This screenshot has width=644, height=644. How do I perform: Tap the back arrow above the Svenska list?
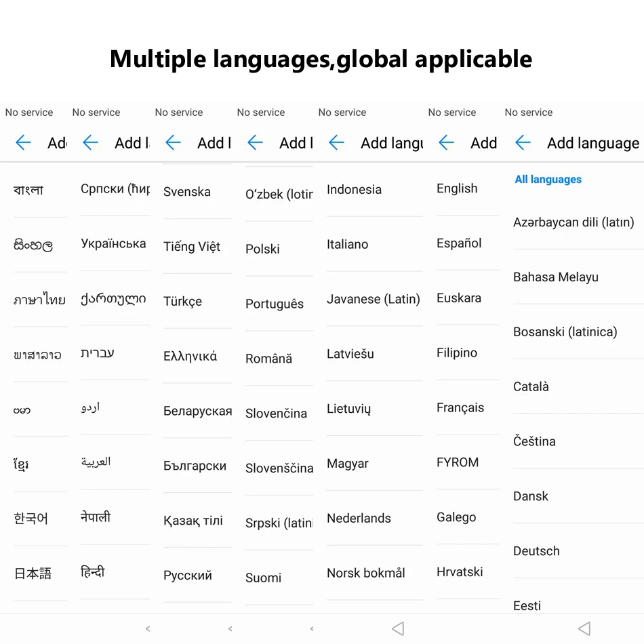coord(173,143)
